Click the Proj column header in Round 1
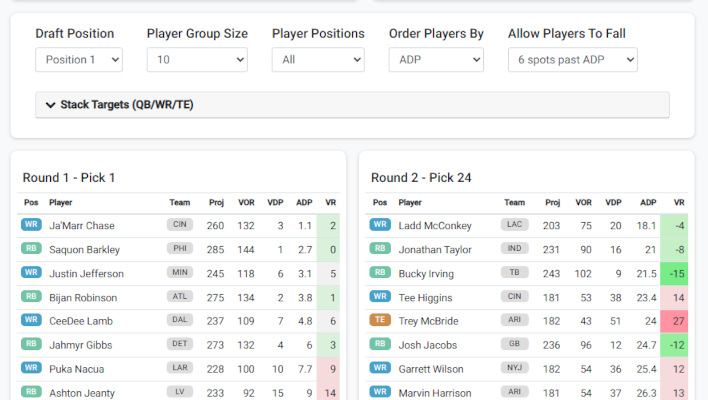Screen dimensions: 708x400 pos(216,203)
